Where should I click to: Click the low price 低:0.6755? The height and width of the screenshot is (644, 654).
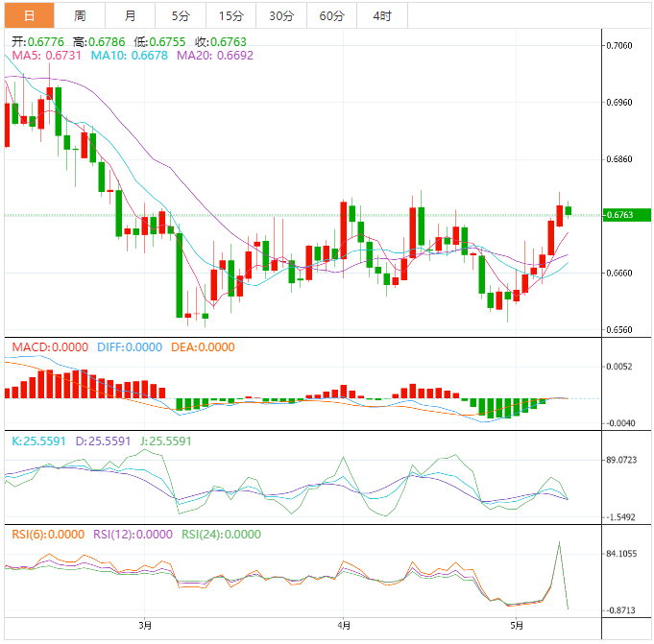click(159, 41)
